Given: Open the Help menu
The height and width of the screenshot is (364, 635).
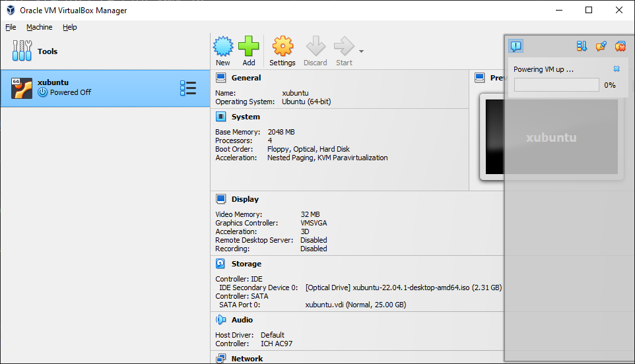Looking at the screenshot, I should coord(70,27).
